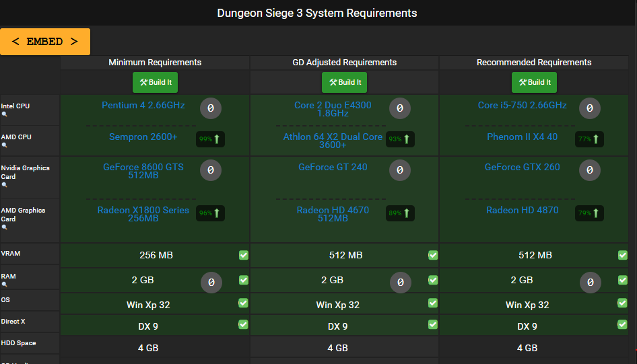This screenshot has height=364, width=637.
Task: Open the Radeon X1800 Series 256MB link
Action: [143, 214]
